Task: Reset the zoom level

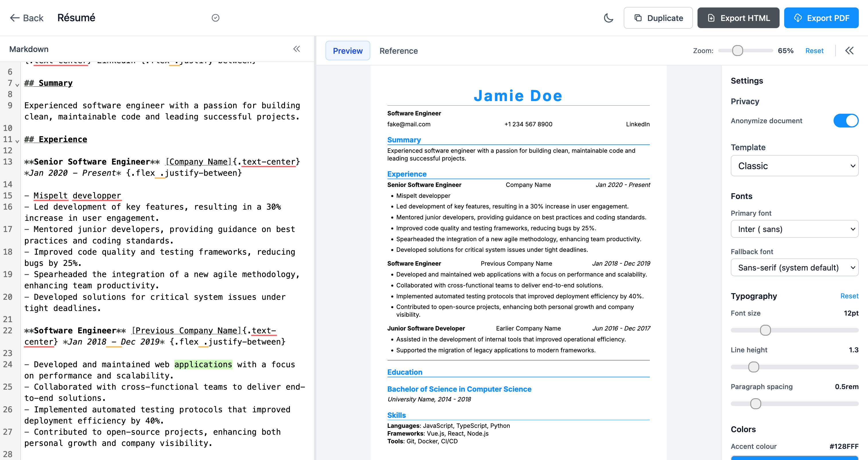Action: tap(814, 51)
